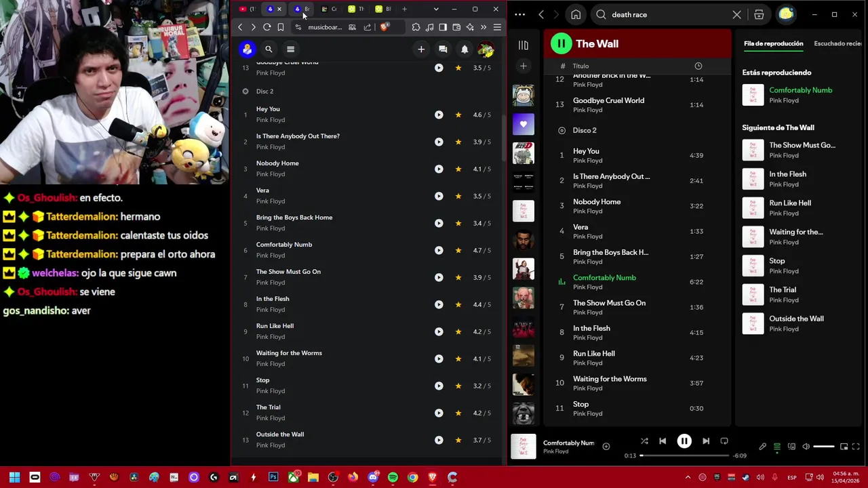Screen dimensions: 868x488
Task: Open Musicboard search icon
Action: click(x=269, y=49)
